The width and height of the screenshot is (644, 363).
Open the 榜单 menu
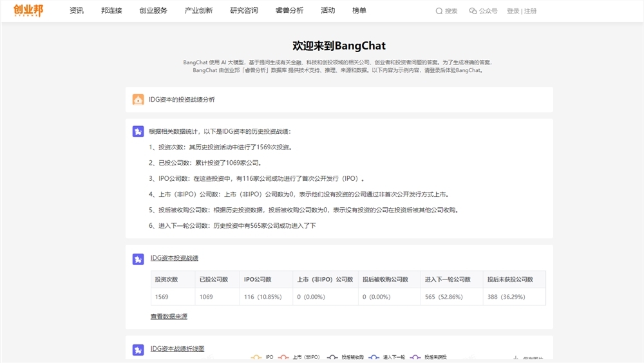point(359,11)
